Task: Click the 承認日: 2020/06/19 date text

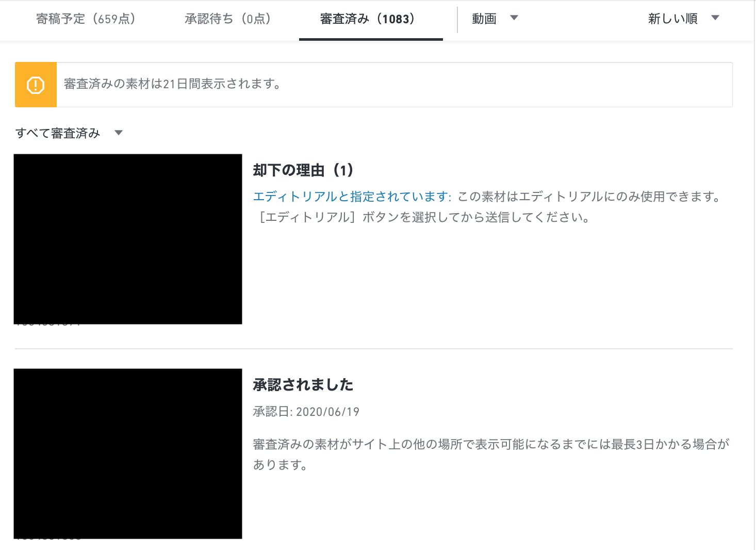Action: [x=306, y=412]
